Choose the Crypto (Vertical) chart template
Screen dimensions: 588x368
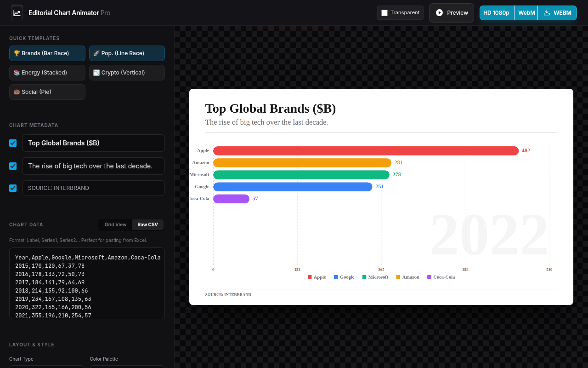coord(127,73)
